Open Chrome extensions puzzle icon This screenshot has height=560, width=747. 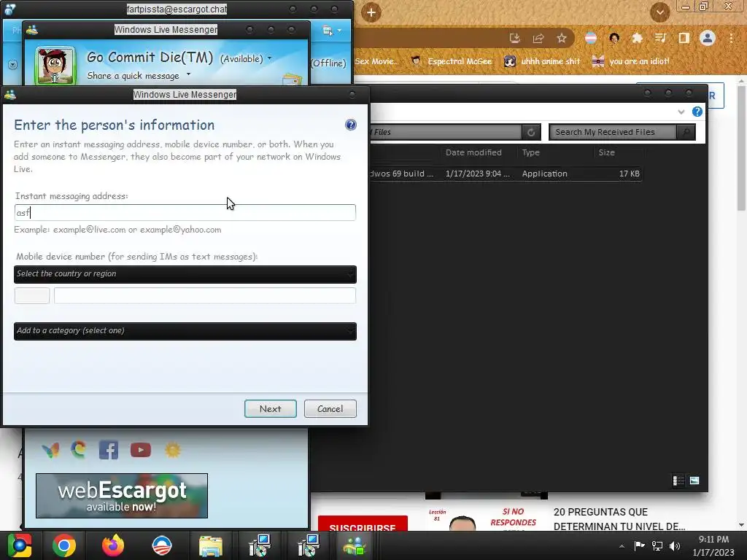(x=637, y=38)
